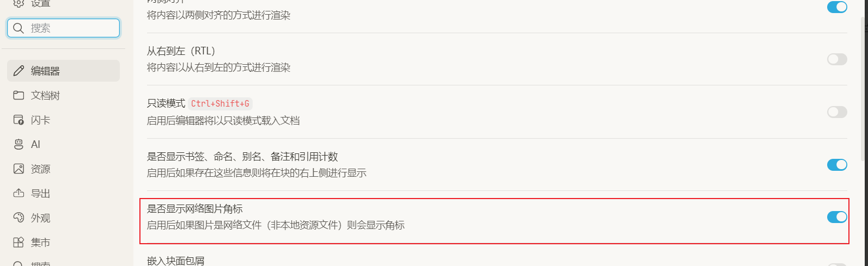Click the 启用后如果图片是网络文件 description text
Viewport: 868px width, 266px height.
pyautogui.click(x=276, y=225)
